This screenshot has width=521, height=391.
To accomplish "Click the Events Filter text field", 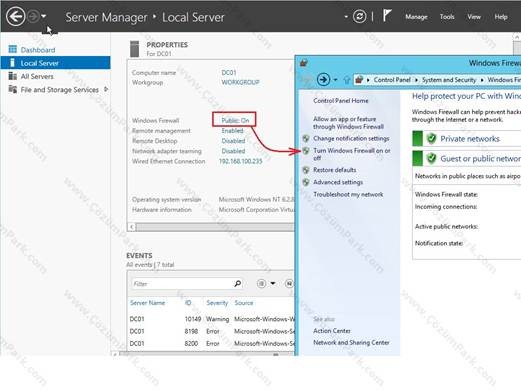I will coord(182,284).
